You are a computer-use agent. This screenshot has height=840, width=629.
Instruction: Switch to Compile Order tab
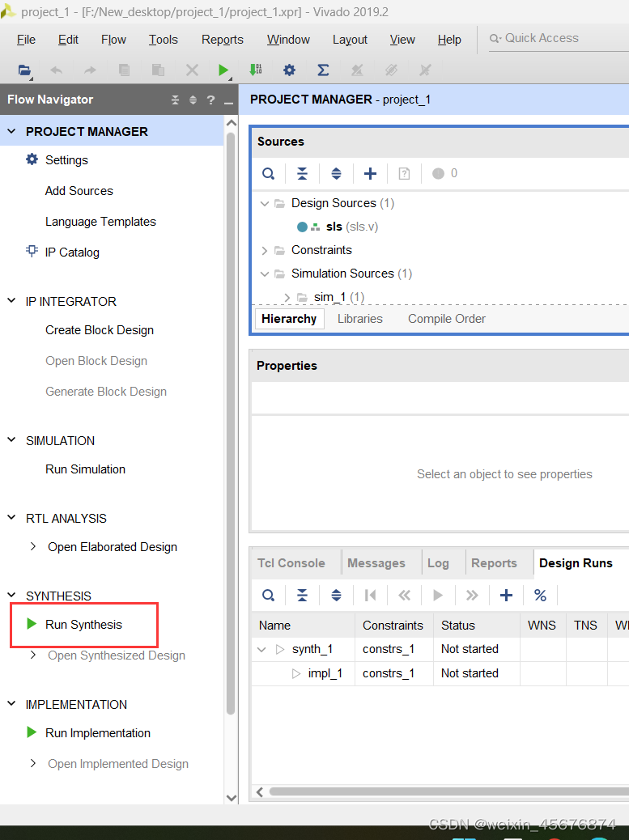click(447, 319)
